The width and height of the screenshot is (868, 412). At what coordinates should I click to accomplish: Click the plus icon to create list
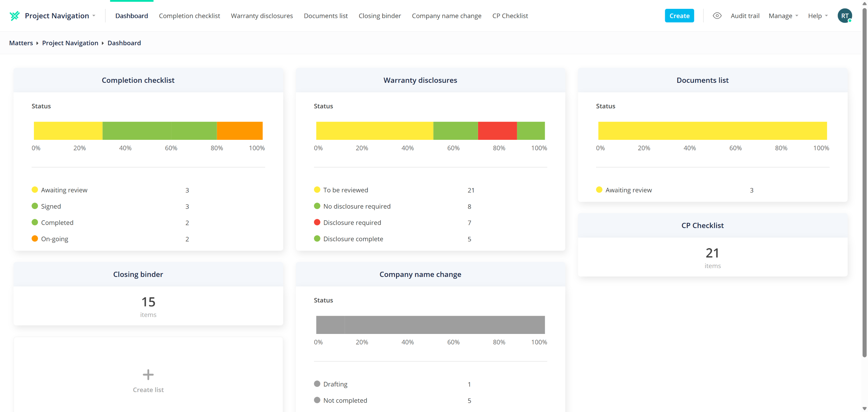pyautogui.click(x=148, y=375)
